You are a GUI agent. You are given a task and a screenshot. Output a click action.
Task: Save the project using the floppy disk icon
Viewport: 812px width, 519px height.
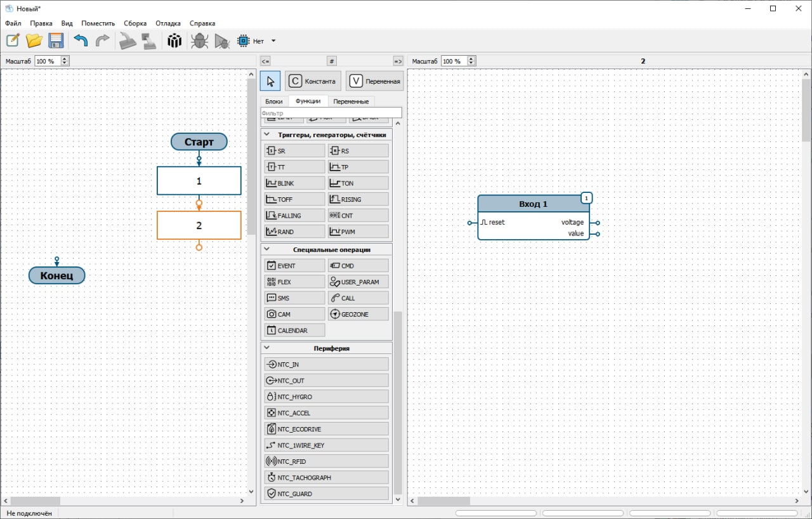point(56,41)
